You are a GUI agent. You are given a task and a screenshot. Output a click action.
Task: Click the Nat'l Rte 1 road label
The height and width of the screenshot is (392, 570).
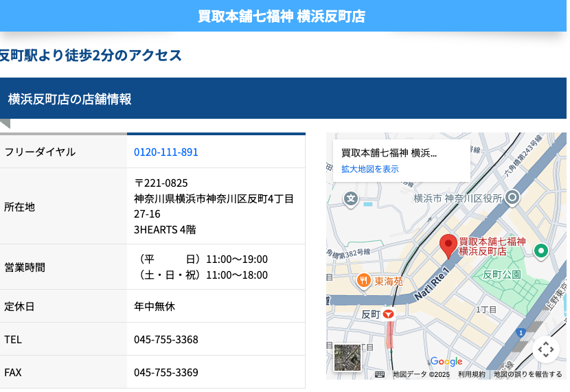point(432,284)
